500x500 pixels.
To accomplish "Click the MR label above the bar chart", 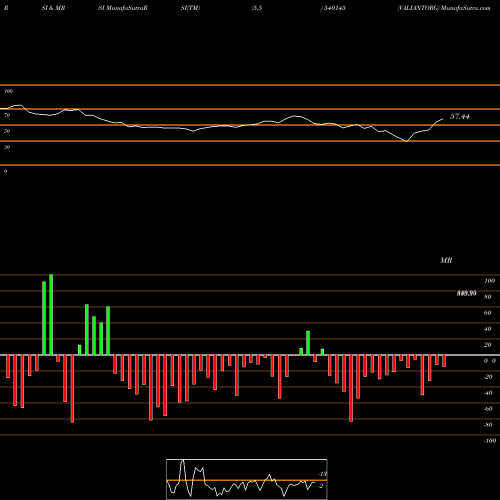I will (446, 260).
